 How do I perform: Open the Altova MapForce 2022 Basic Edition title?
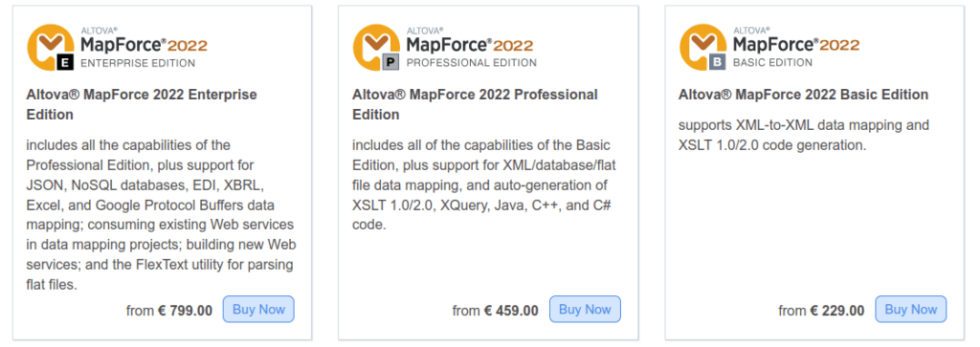[x=804, y=95]
